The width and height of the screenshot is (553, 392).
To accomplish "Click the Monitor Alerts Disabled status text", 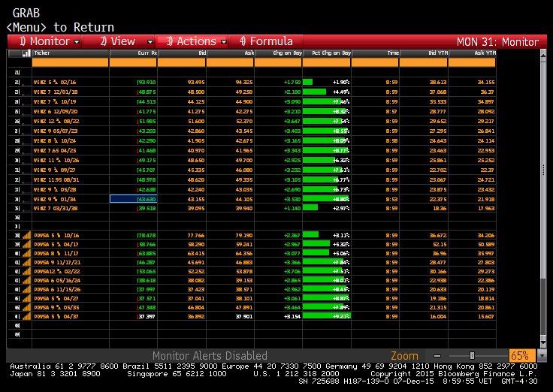I will click(210, 355).
